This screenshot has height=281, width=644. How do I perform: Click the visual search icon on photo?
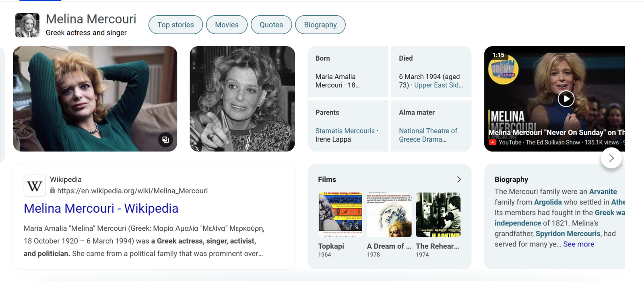(165, 140)
